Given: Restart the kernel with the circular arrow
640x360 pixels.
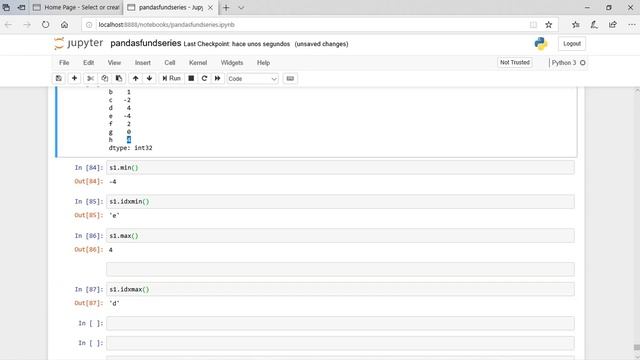Looking at the screenshot, I should pos(204,78).
